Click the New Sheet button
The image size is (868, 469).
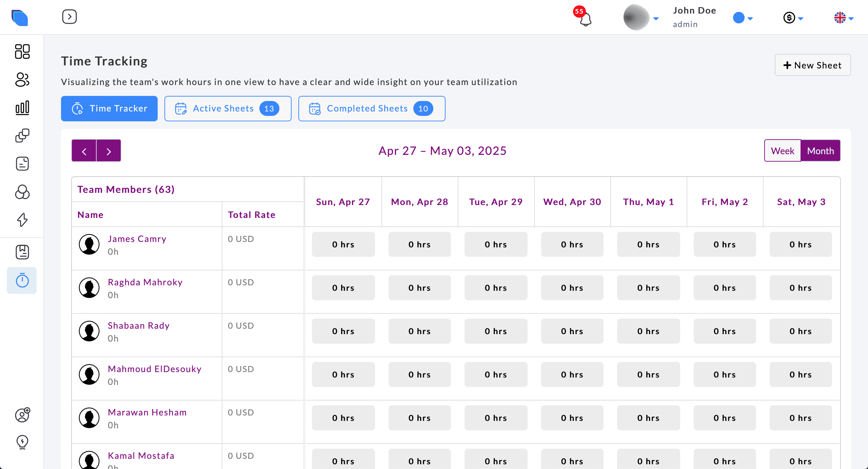click(x=812, y=65)
